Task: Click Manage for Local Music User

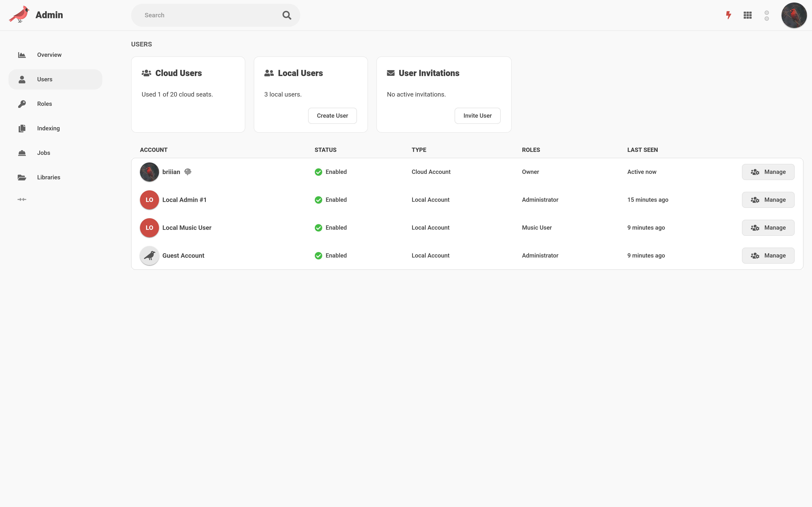Action: pos(768,228)
